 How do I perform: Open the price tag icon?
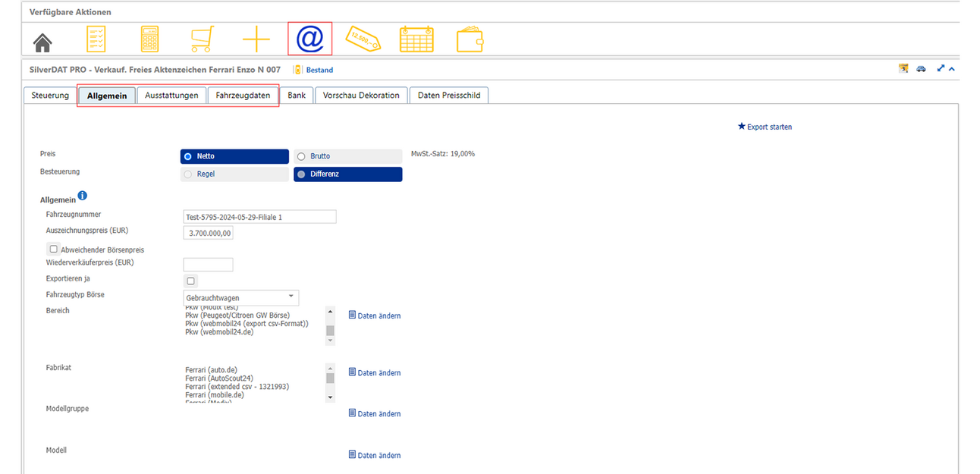pos(363,39)
